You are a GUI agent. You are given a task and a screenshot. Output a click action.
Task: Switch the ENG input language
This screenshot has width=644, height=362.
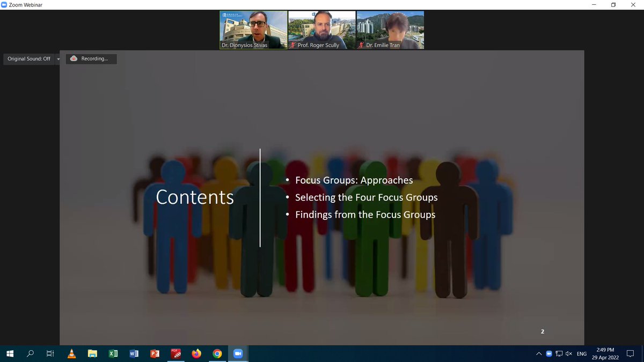[582, 354]
